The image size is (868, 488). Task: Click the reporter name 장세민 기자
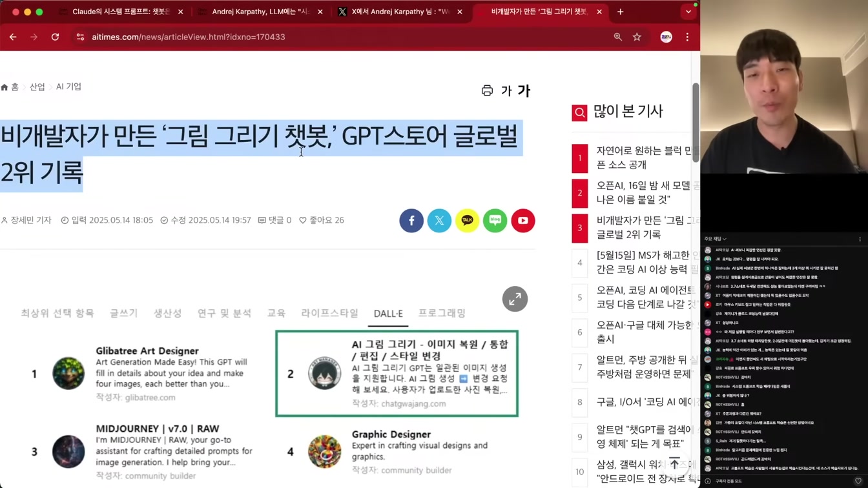tap(26, 220)
